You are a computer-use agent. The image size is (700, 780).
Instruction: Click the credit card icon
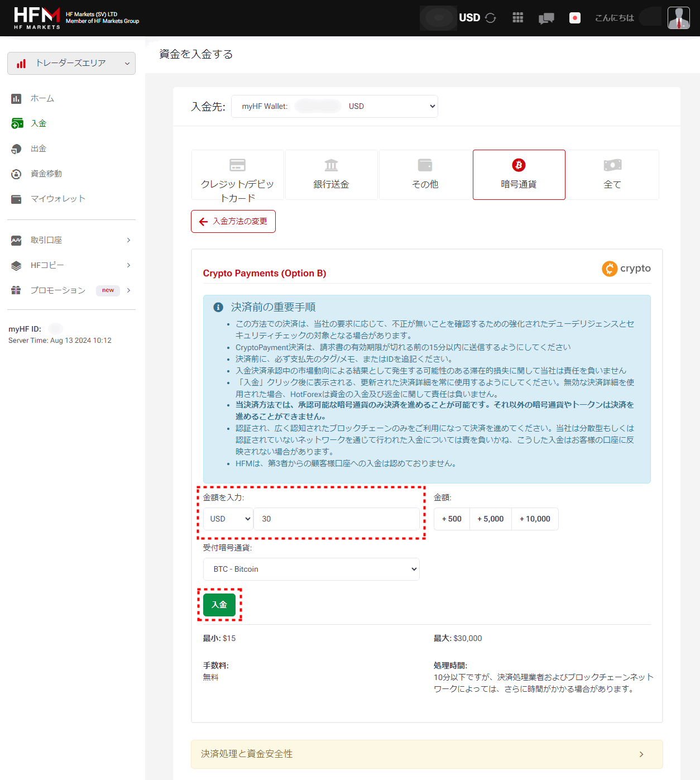pyautogui.click(x=238, y=165)
